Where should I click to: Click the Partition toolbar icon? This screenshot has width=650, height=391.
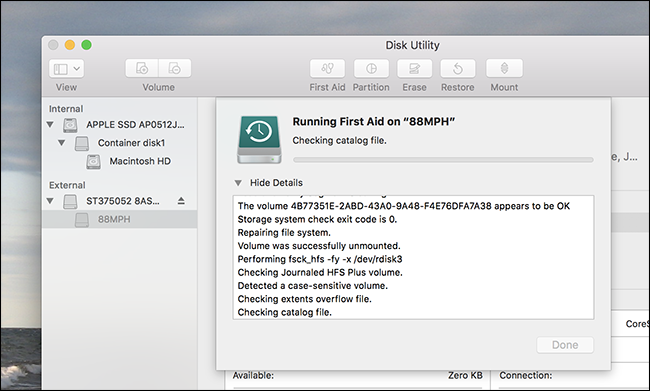click(371, 68)
